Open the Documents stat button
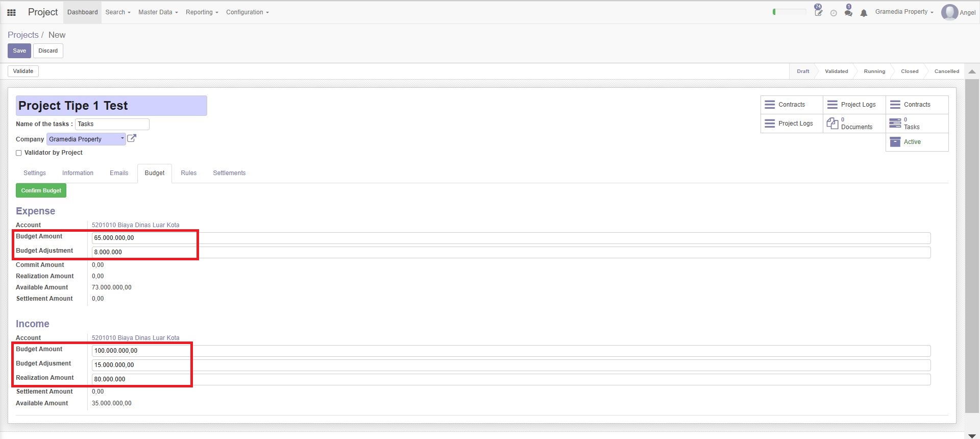This screenshot has height=439, width=980. (x=854, y=124)
